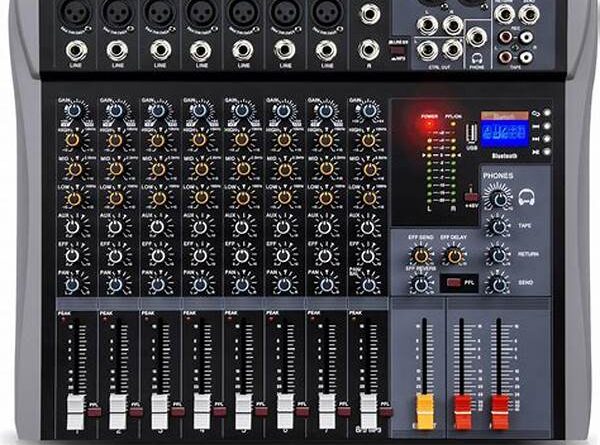Image resolution: width=600 pixels, height=445 pixels.
Task: Click the EFF REVERB knob
Action: pos(421,283)
